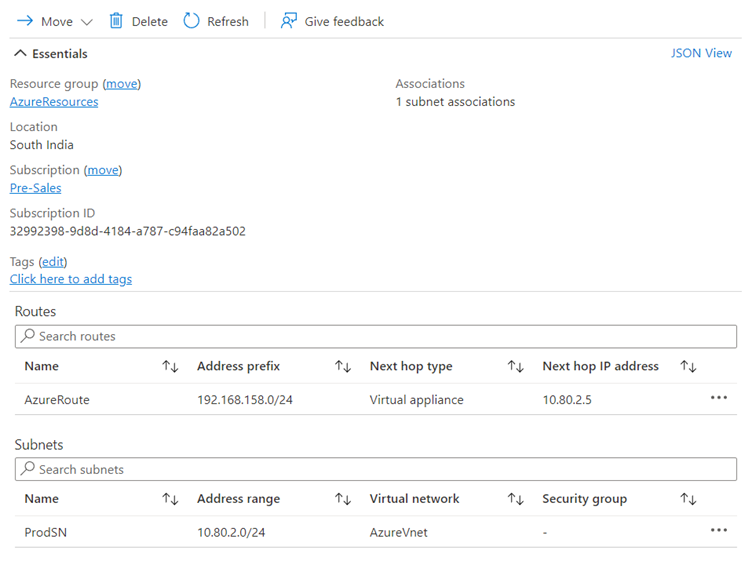Open the Pre-Sales subscription link
The width and height of the screenshot is (752, 568).
35,188
